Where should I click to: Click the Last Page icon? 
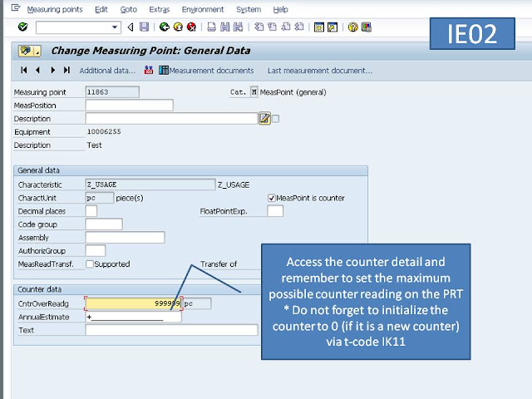click(299, 27)
